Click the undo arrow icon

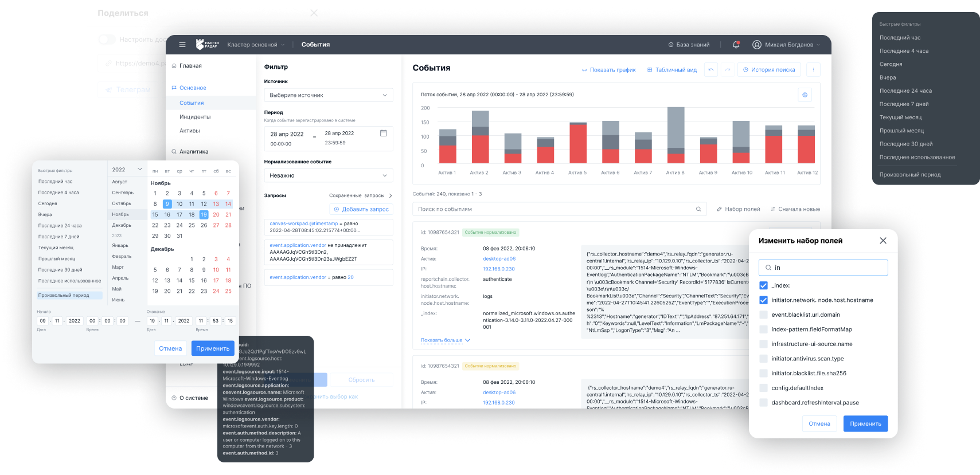point(711,70)
